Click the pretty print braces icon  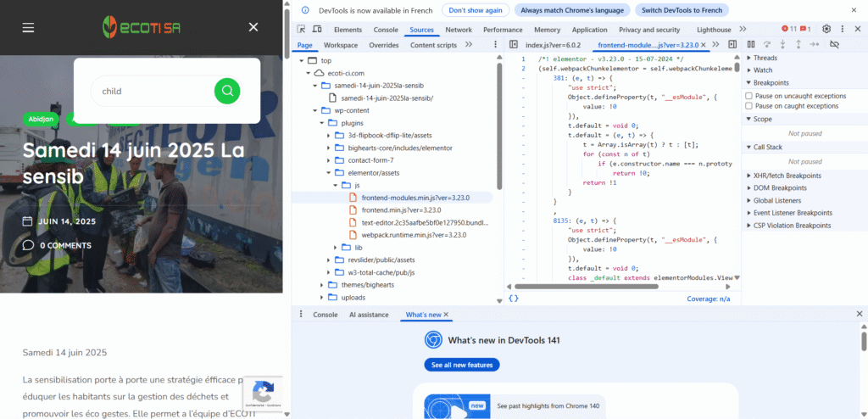(514, 299)
